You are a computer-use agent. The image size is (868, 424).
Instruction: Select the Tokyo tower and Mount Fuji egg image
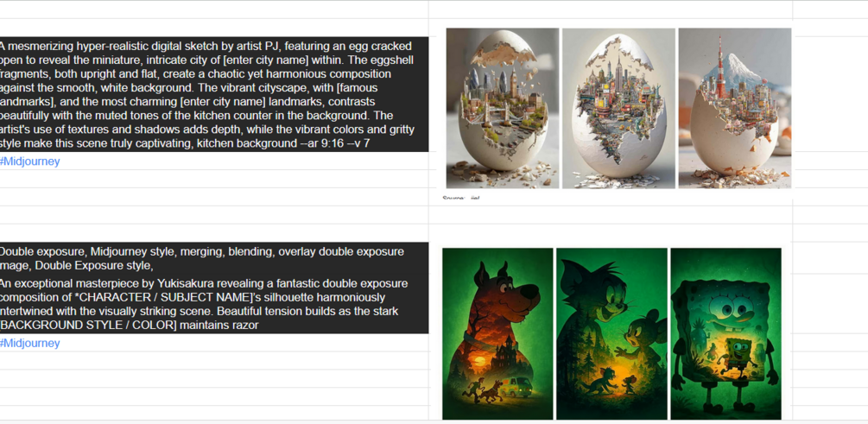coord(735,109)
